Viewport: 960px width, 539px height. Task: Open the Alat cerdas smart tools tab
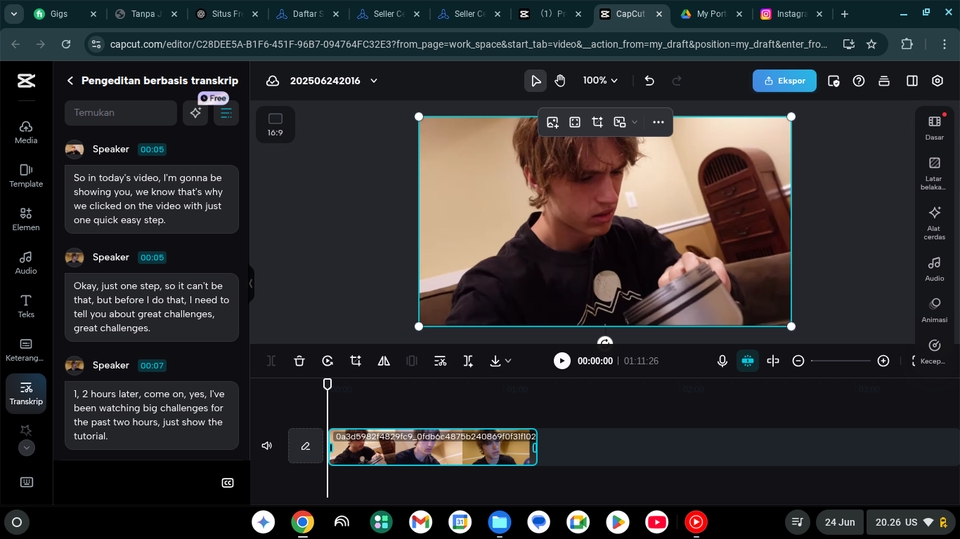pyautogui.click(x=934, y=223)
